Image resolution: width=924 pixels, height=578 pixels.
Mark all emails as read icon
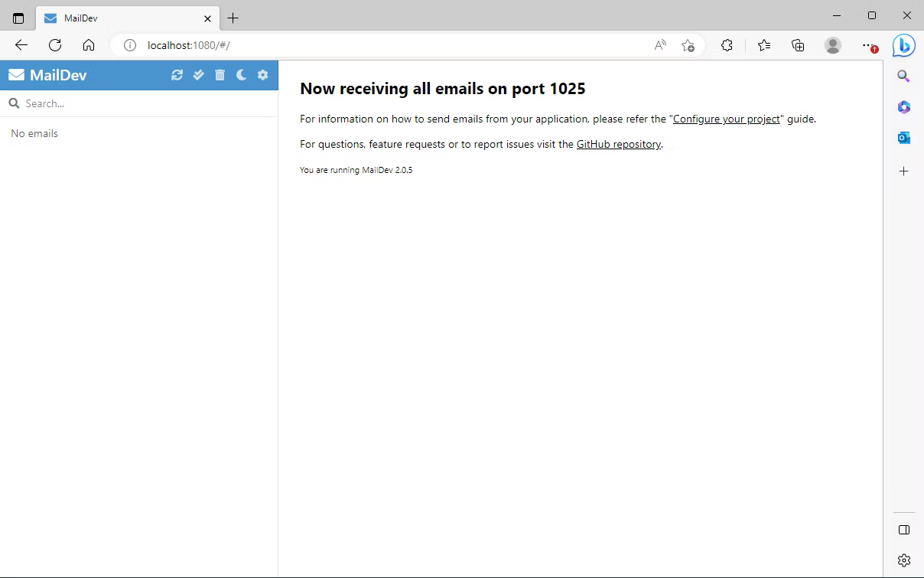[198, 75]
